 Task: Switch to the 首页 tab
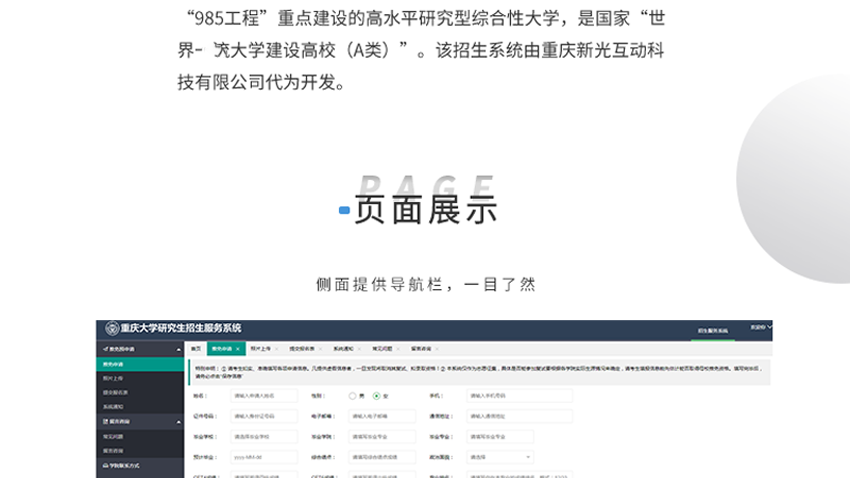(196, 348)
